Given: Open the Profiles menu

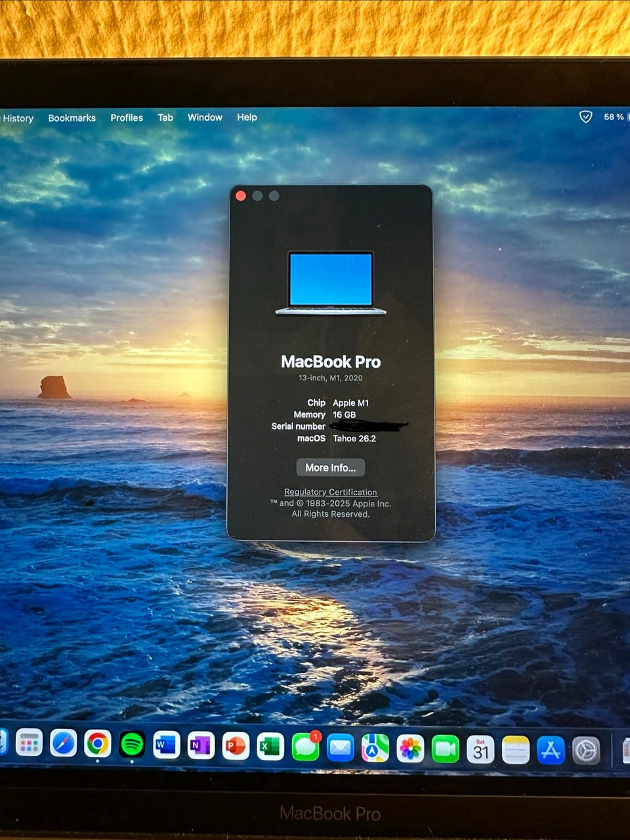Looking at the screenshot, I should (127, 118).
